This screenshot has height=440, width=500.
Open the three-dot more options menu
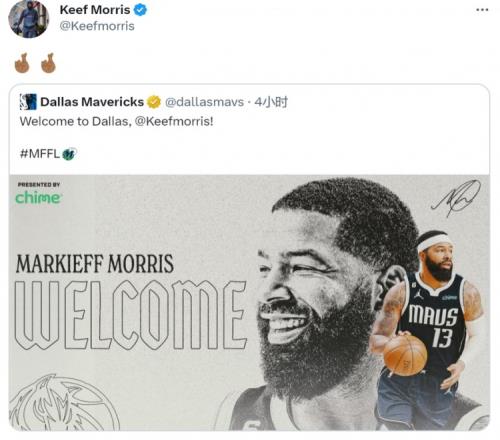coord(482,10)
